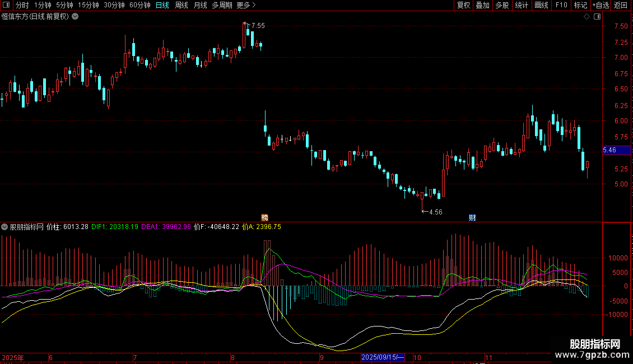The height and width of the screenshot is (364, 633).
Task: Select the 60分钟 period tab
Action: (139, 5)
